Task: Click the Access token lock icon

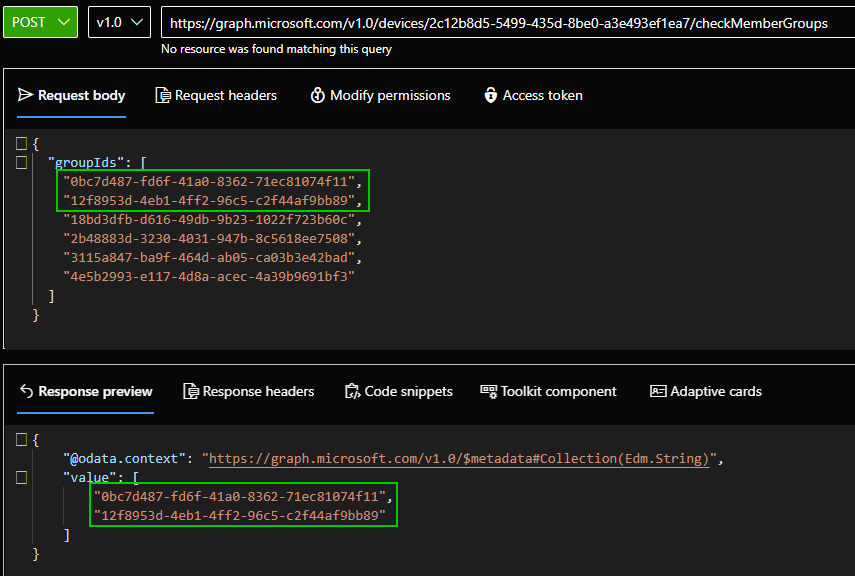Action: (x=490, y=95)
